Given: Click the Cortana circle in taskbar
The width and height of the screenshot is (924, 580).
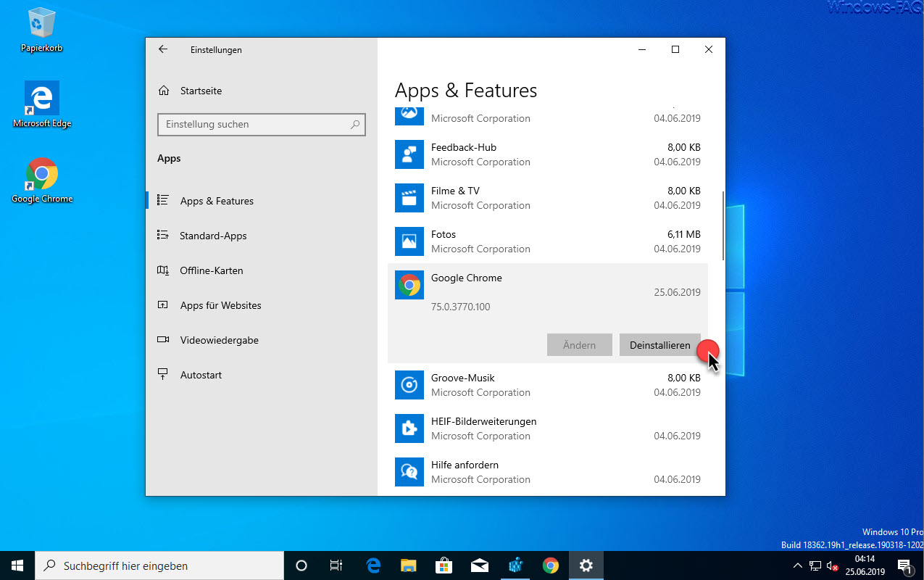Looking at the screenshot, I should click(301, 565).
